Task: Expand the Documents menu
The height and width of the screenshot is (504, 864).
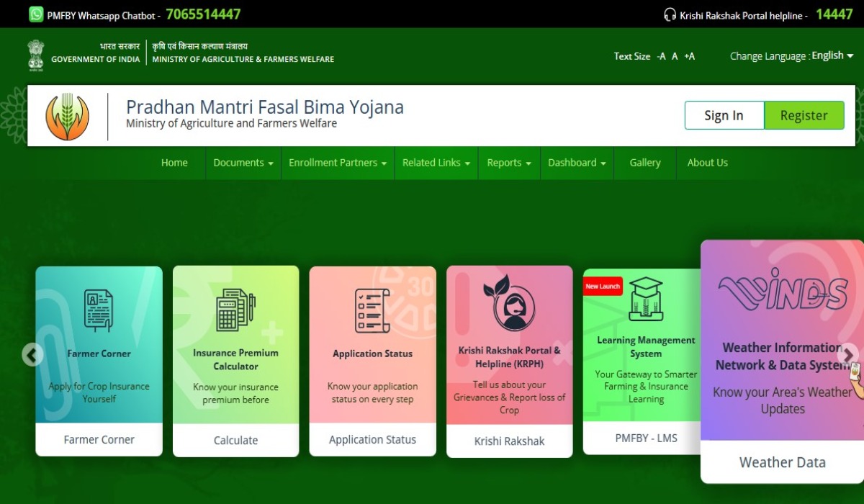Action: pyautogui.click(x=243, y=163)
